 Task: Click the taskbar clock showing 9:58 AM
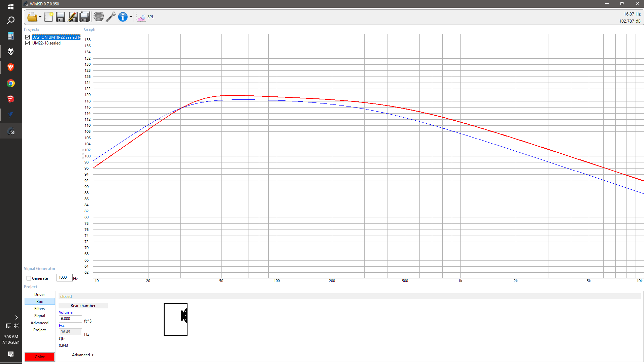(11, 339)
